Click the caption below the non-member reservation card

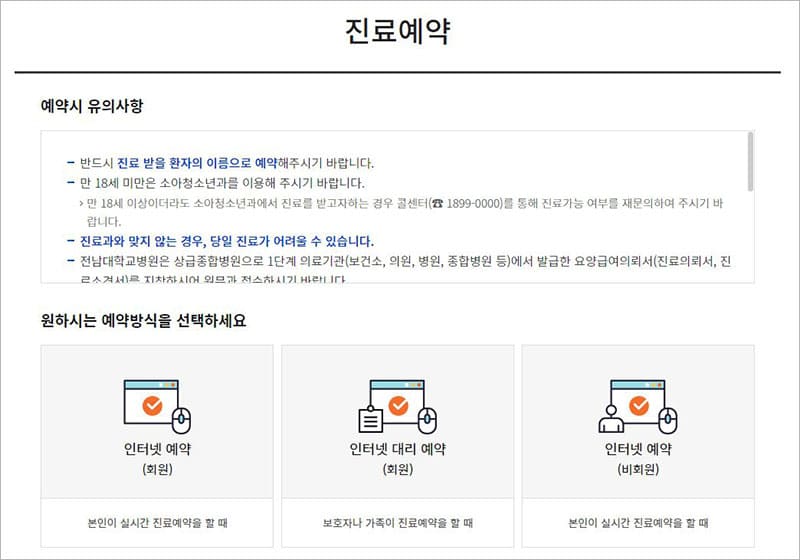[637, 522]
